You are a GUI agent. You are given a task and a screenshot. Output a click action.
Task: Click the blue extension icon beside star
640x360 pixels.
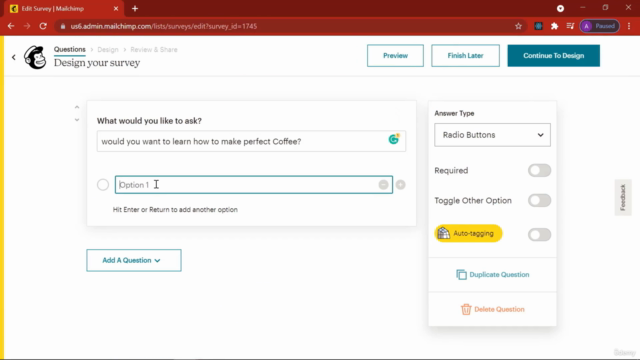coord(538,26)
